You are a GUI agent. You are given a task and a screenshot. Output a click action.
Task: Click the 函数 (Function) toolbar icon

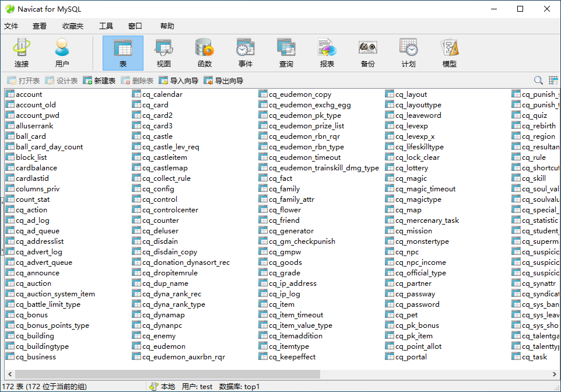coord(204,53)
